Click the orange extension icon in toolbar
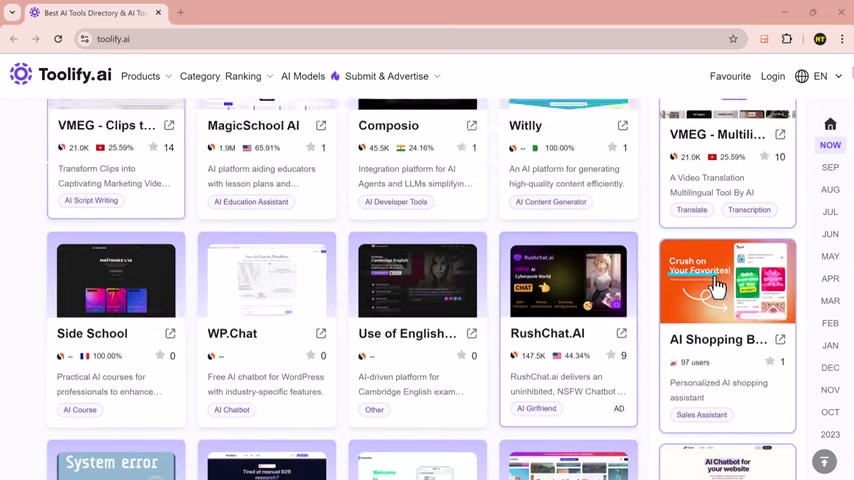The height and width of the screenshot is (480, 854). click(764, 39)
